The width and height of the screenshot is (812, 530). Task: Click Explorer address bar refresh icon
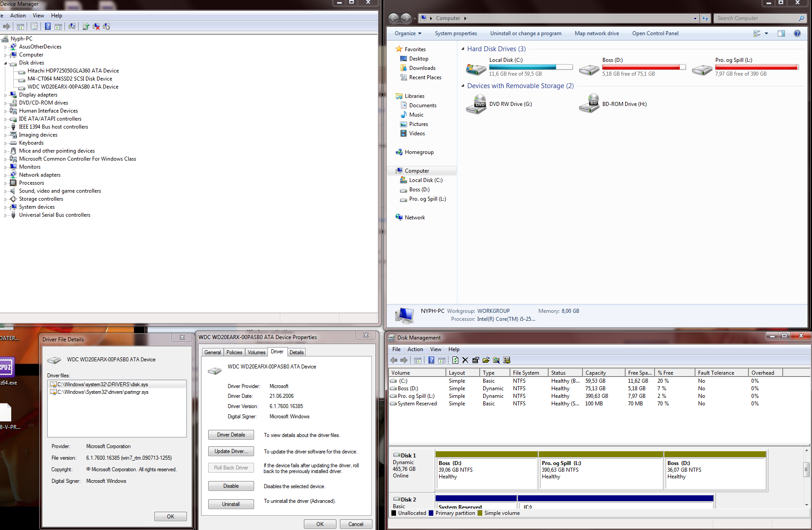(705, 18)
